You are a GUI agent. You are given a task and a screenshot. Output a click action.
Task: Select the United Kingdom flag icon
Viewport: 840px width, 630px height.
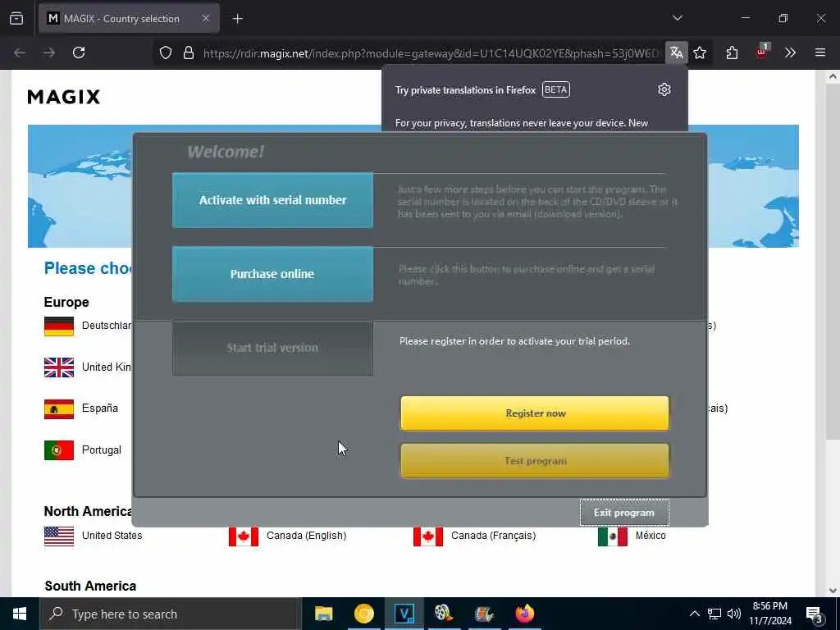point(59,367)
